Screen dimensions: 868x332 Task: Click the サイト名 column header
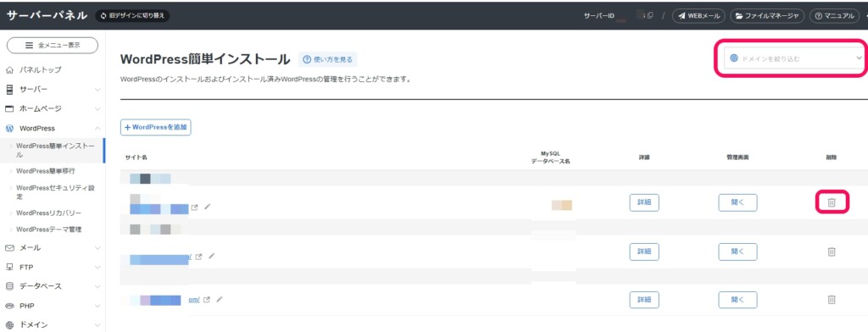tap(136, 158)
